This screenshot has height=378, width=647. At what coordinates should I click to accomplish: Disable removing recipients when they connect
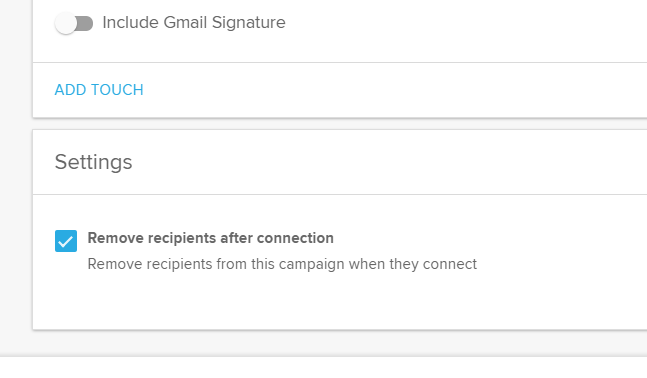pyautogui.click(x=66, y=241)
